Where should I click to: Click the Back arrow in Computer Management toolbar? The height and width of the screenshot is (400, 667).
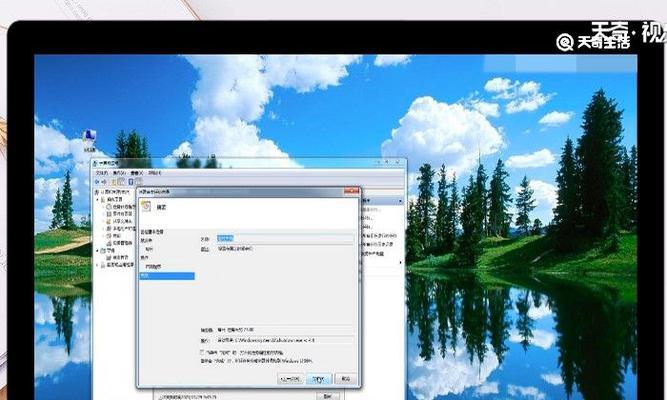(97, 182)
